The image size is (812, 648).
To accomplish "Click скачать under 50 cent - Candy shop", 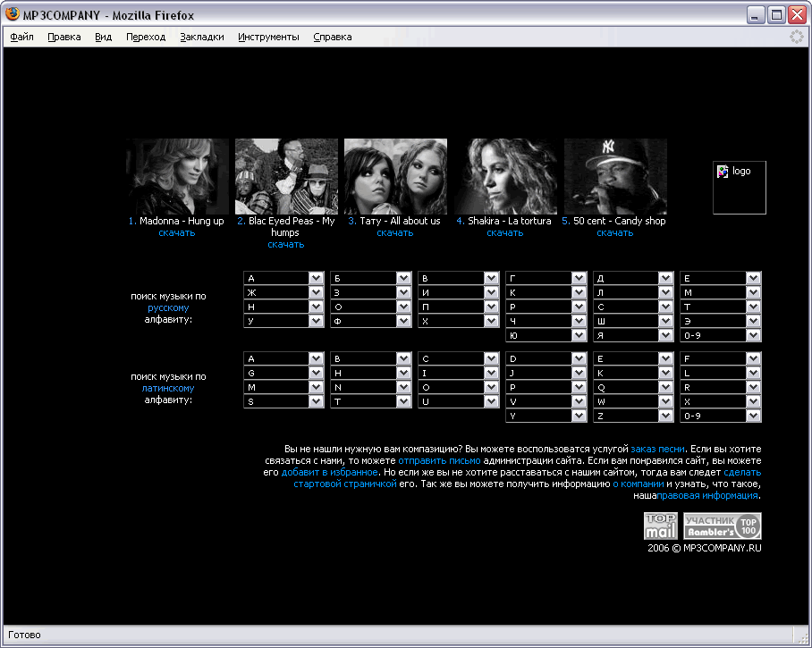I will tap(614, 233).
